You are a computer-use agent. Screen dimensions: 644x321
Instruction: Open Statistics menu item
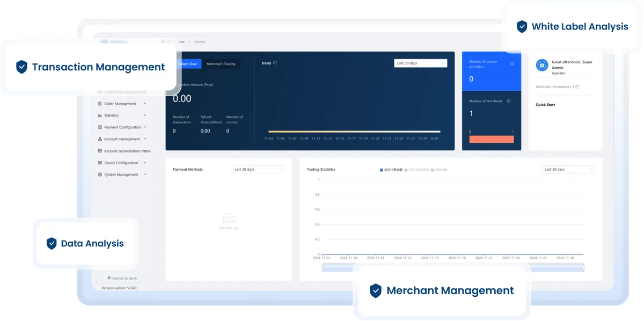pos(122,115)
